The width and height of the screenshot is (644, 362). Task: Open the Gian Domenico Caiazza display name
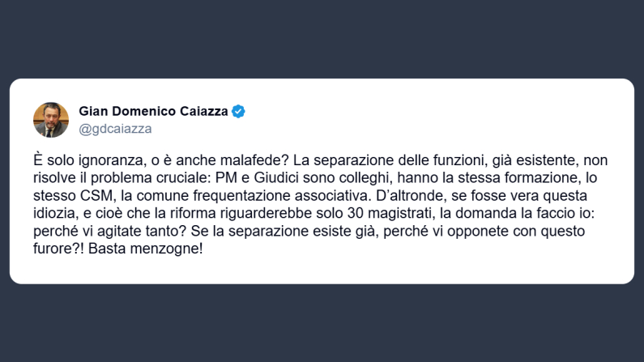click(153, 112)
